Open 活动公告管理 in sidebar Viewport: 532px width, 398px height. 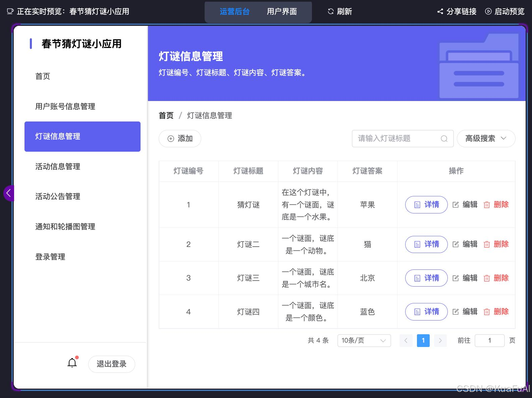click(83, 197)
